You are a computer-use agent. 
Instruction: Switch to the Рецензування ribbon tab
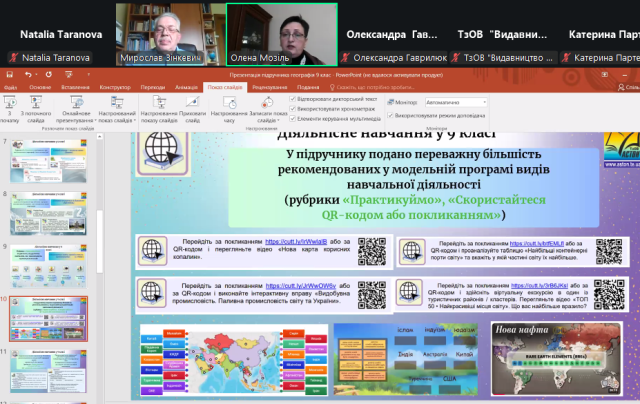coord(269,87)
